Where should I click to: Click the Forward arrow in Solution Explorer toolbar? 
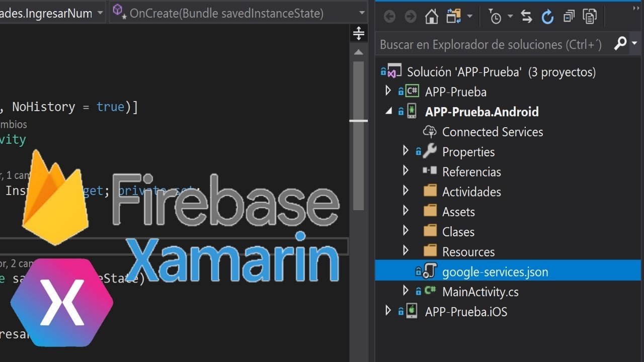pyautogui.click(x=411, y=17)
